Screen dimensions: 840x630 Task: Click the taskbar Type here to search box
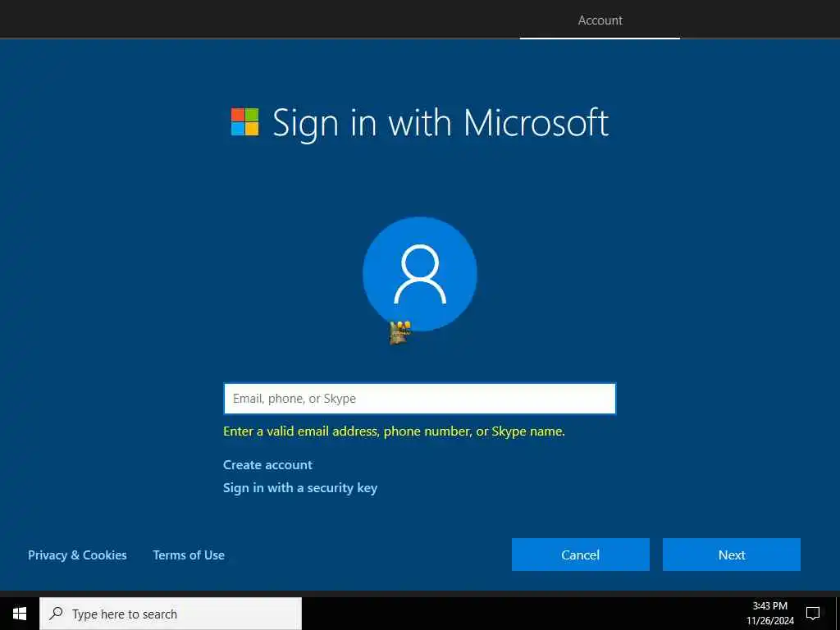click(171, 614)
